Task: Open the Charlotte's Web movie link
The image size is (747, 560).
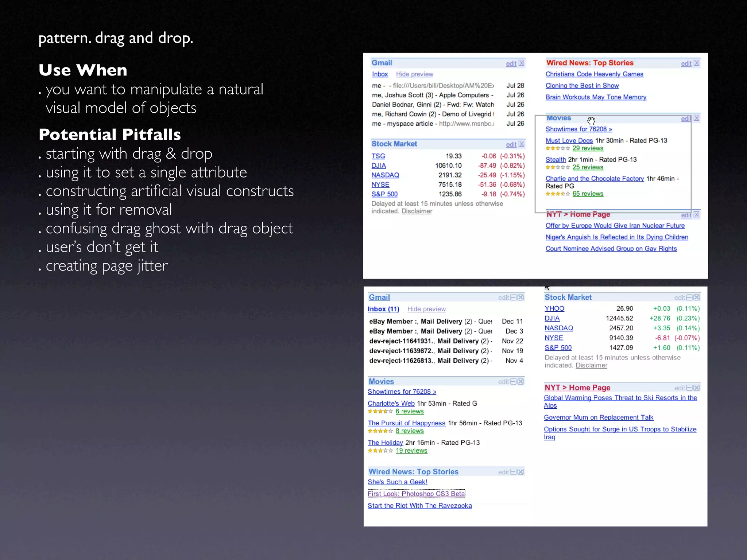Action: click(391, 404)
